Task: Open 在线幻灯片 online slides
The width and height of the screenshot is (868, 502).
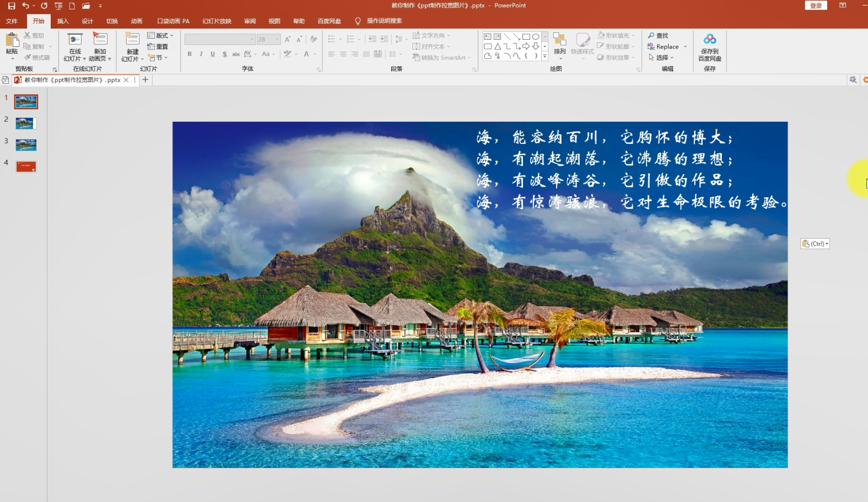Action: coord(75,47)
